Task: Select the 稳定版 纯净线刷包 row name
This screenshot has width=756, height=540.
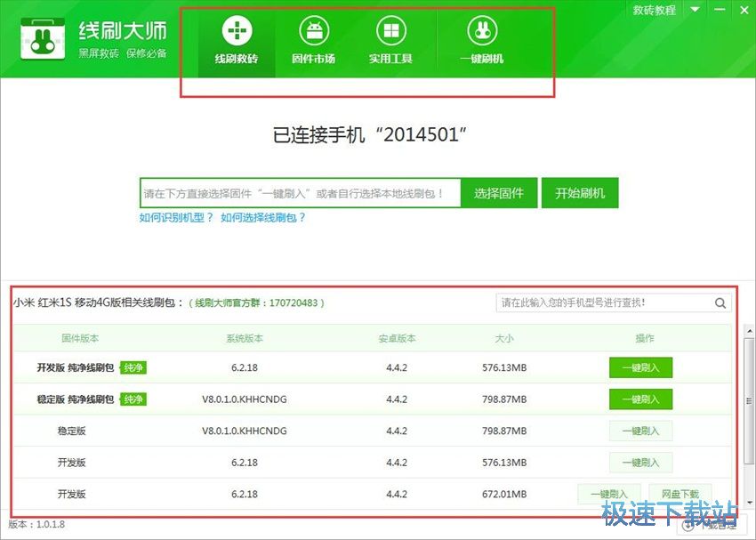Action: (x=76, y=399)
